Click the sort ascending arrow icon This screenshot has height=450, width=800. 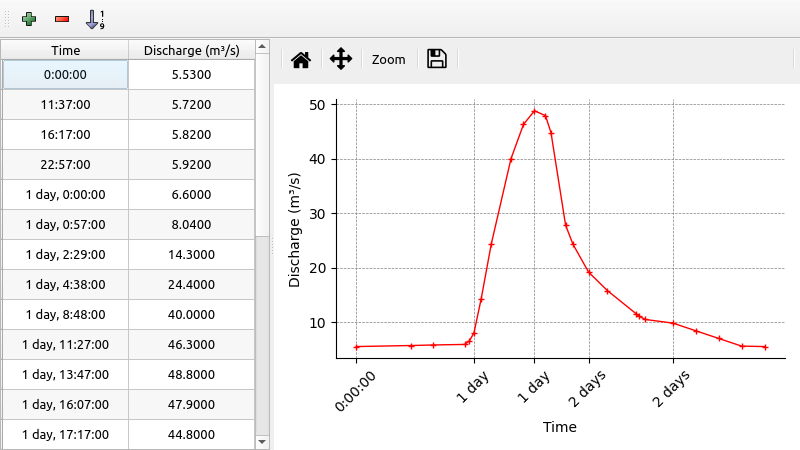point(95,18)
